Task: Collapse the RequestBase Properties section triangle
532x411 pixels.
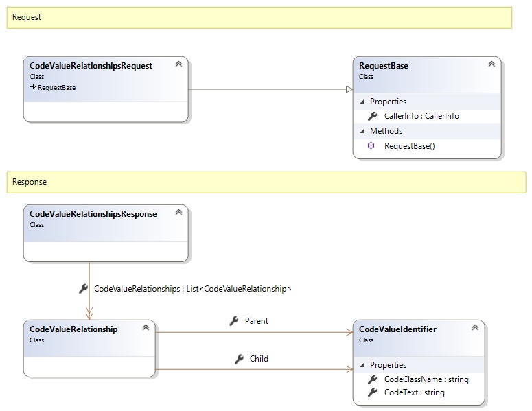Action: pos(362,102)
